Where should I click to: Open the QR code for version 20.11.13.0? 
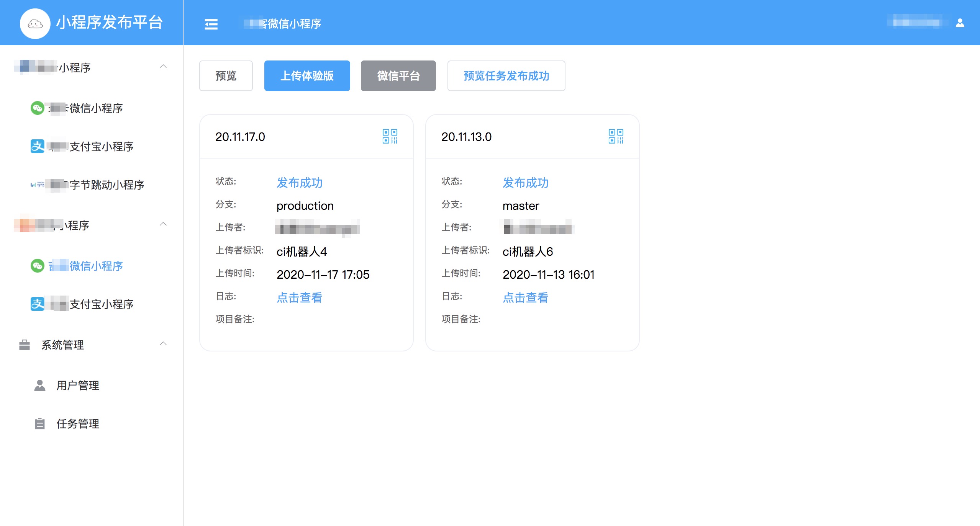click(x=616, y=136)
